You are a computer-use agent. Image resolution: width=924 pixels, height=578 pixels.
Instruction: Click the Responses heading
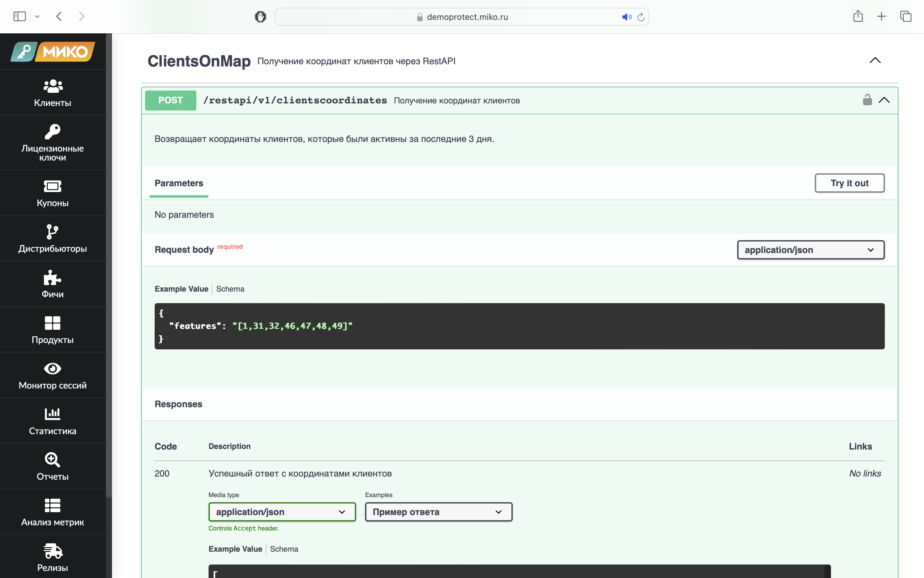pos(178,404)
